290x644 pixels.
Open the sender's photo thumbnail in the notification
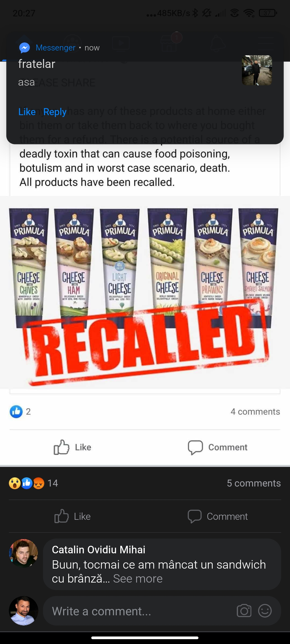click(257, 70)
